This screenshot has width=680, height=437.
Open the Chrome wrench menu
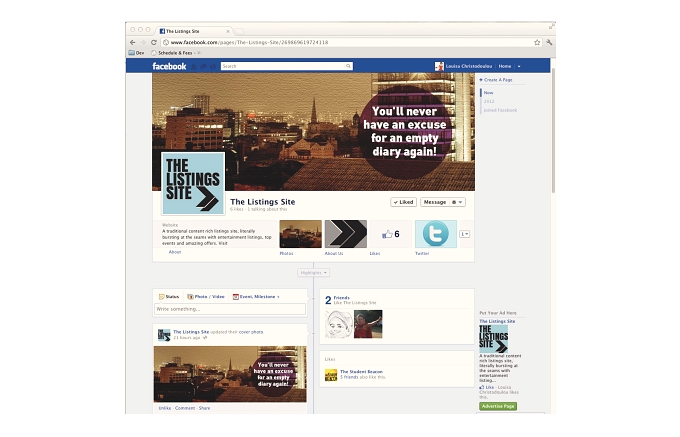549,42
